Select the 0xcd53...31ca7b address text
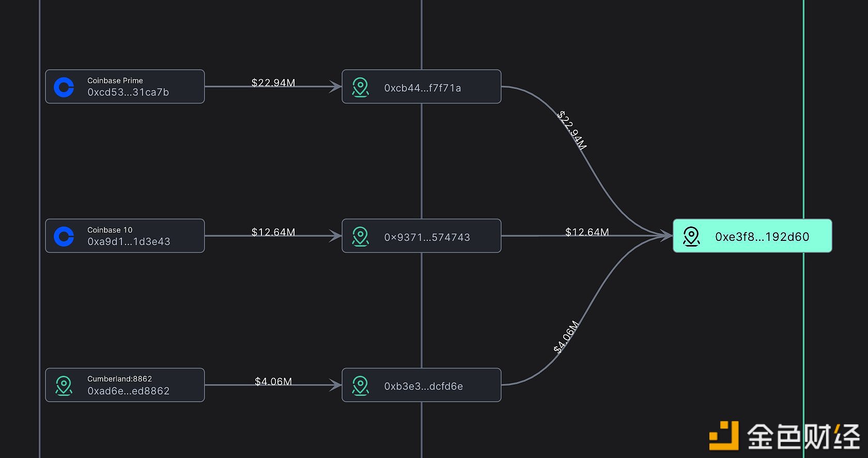The height and width of the screenshot is (458, 868). point(128,93)
